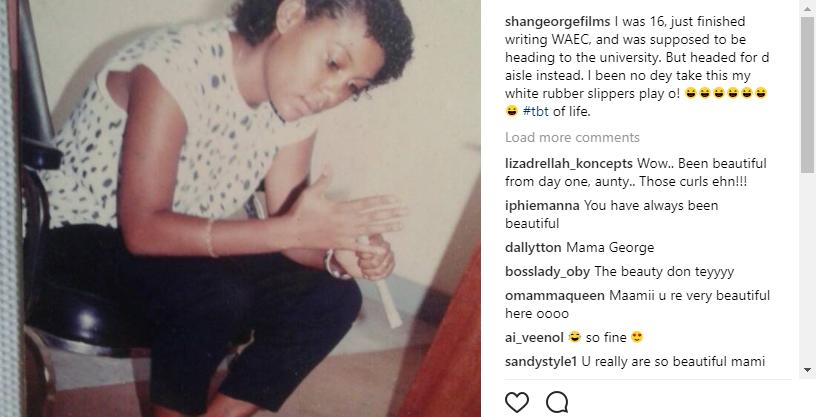
Task: Open iphiemanna's profile
Action: [542, 205]
